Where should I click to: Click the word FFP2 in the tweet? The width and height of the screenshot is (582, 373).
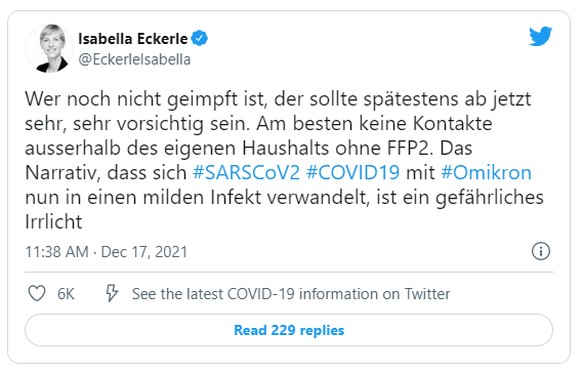tap(410, 148)
